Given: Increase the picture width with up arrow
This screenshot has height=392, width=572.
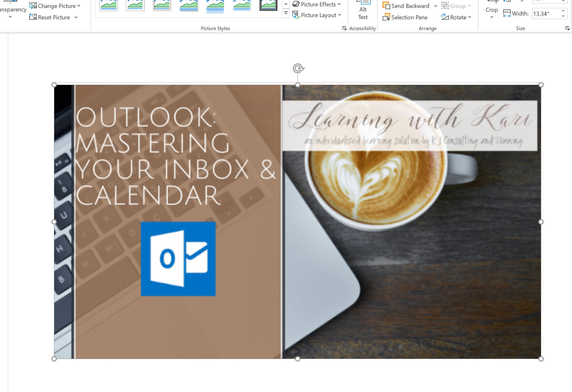Looking at the screenshot, I should 563,11.
